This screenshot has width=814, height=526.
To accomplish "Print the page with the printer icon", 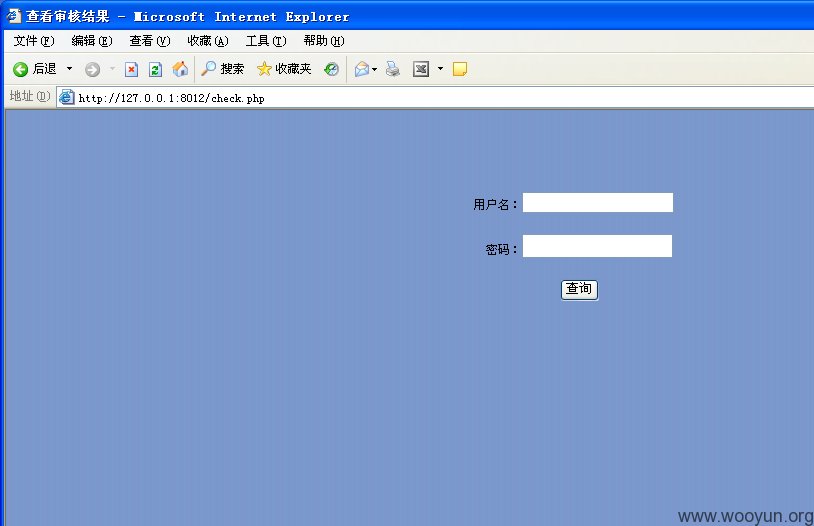I will pyautogui.click(x=393, y=69).
